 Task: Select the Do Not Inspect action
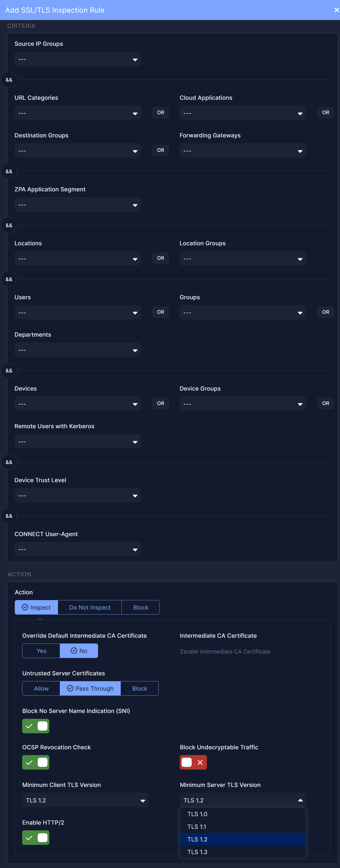(x=90, y=607)
